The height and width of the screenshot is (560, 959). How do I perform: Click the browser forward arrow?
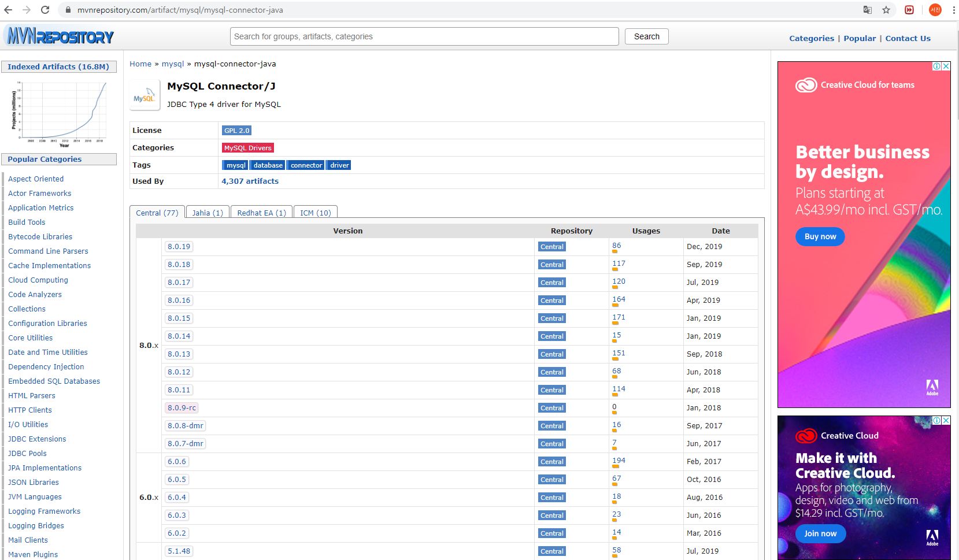(27, 10)
